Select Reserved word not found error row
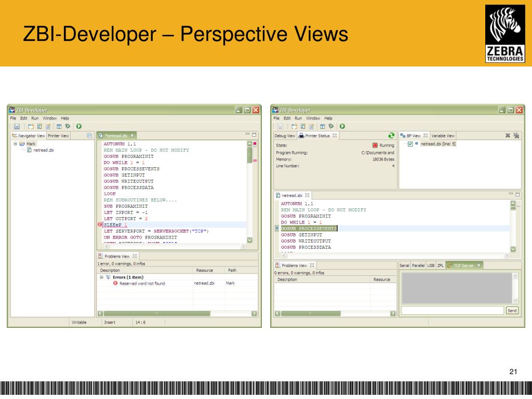 [178, 283]
